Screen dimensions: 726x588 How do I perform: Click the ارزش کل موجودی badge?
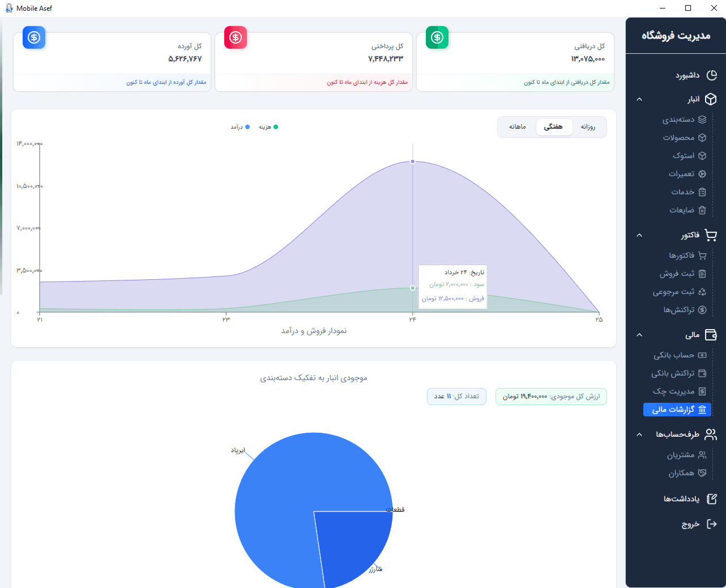tap(551, 397)
